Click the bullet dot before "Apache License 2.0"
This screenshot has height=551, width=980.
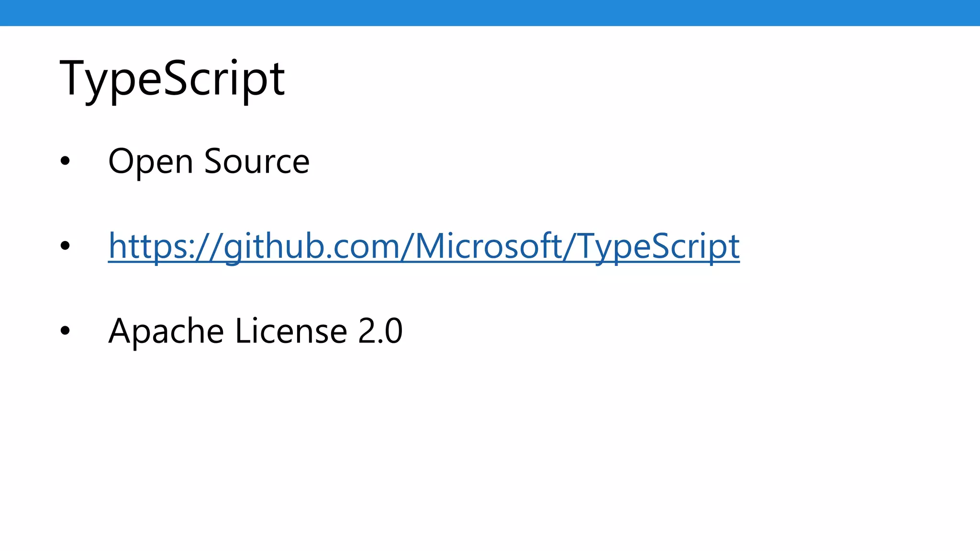pyautogui.click(x=65, y=331)
